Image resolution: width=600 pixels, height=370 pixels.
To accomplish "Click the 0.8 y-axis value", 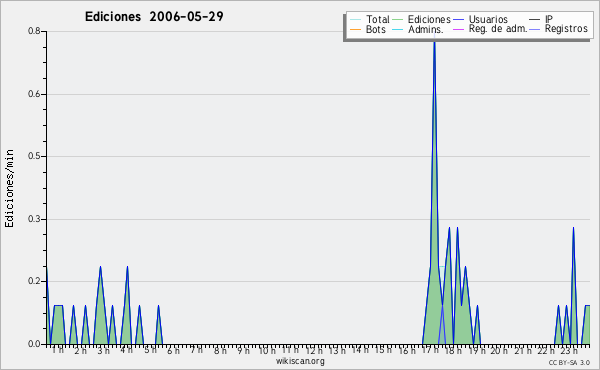I will coord(34,31).
